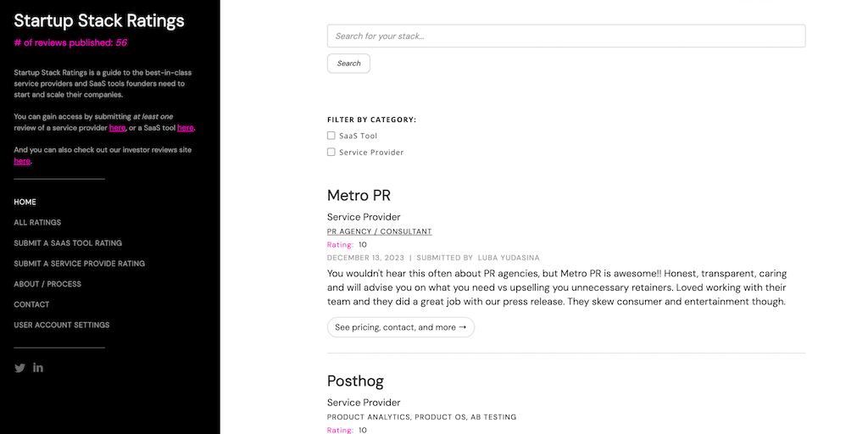The height and width of the screenshot is (434, 868).
Task: Check the Service Provider filter box
Action: coord(331,153)
